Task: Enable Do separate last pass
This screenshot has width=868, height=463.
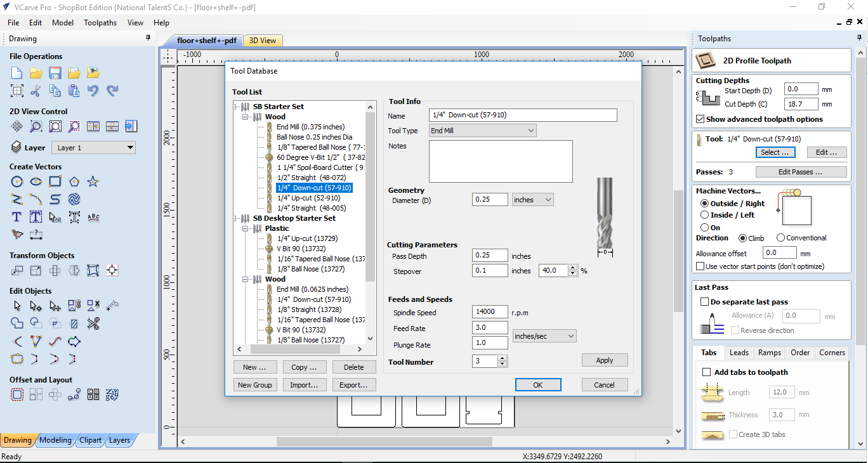Action: tap(704, 302)
